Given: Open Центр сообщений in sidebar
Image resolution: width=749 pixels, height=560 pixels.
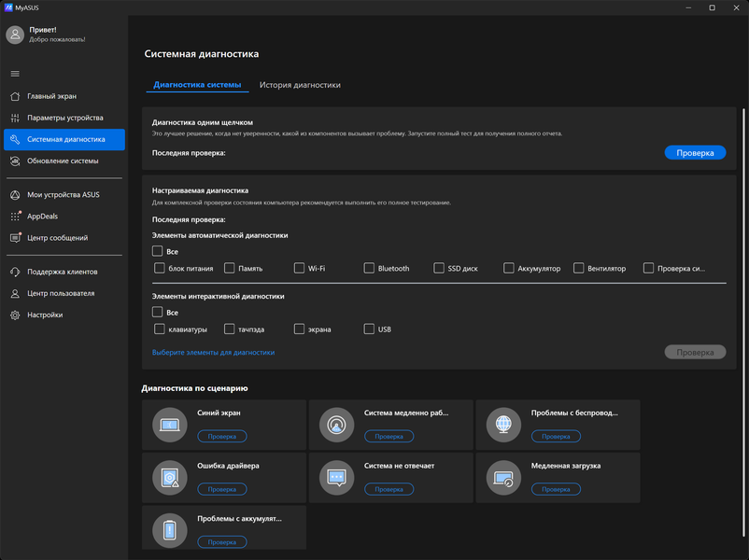Looking at the screenshot, I should coord(57,238).
